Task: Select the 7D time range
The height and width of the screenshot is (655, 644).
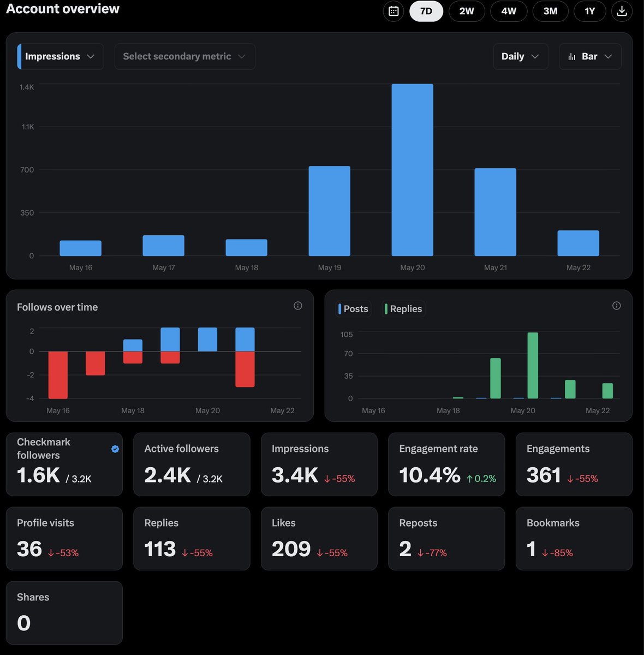Action: [426, 11]
